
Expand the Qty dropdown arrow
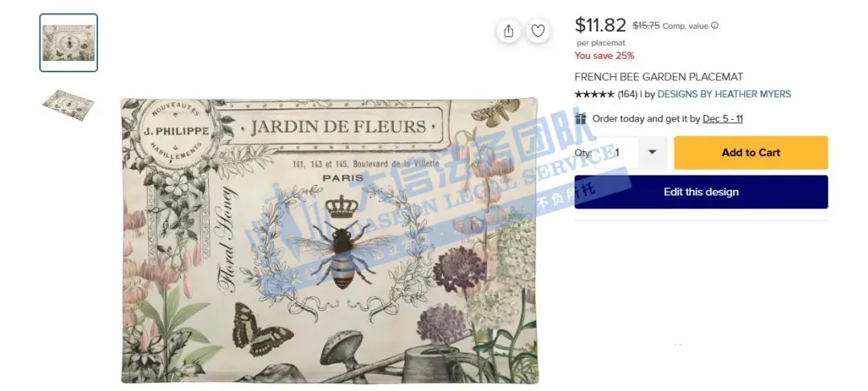652,152
